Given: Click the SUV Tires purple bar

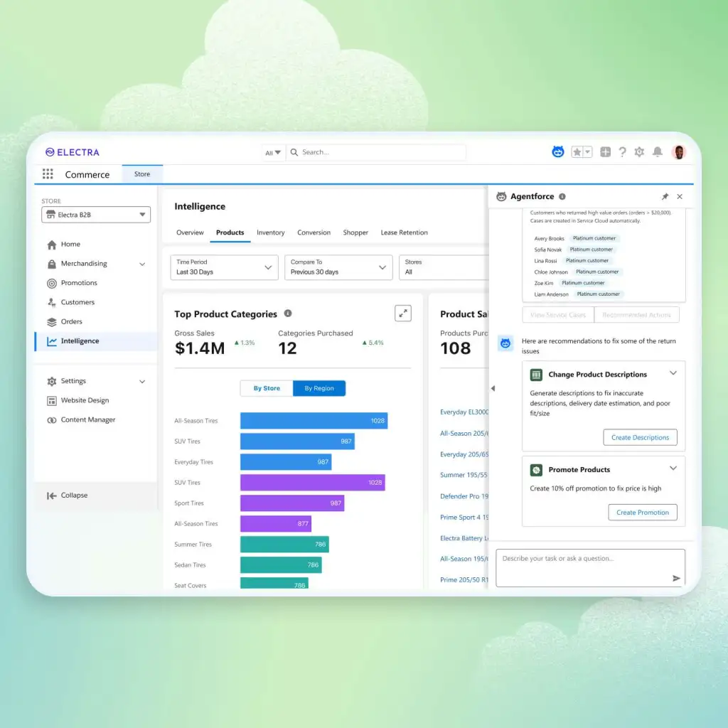Looking at the screenshot, I should (313, 482).
